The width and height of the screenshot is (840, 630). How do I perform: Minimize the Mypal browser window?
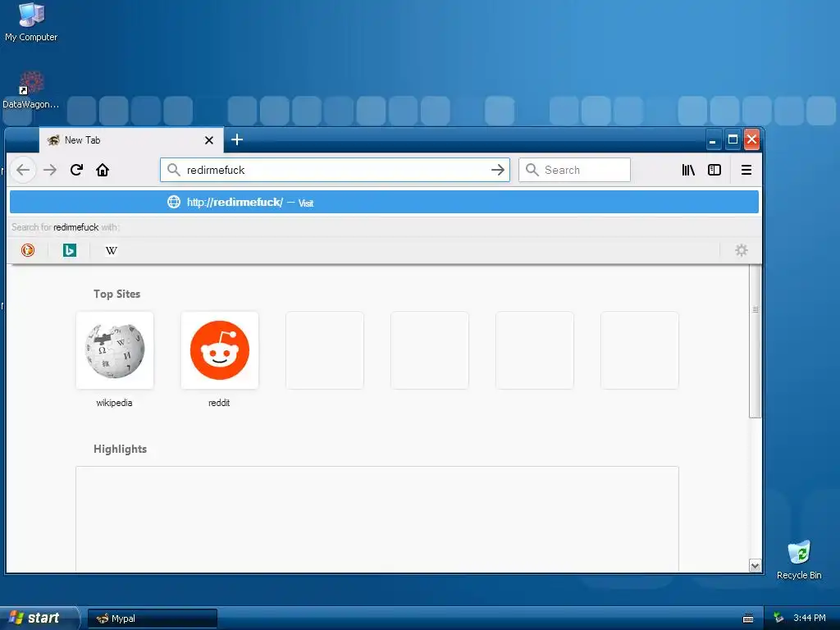[x=713, y=139]
